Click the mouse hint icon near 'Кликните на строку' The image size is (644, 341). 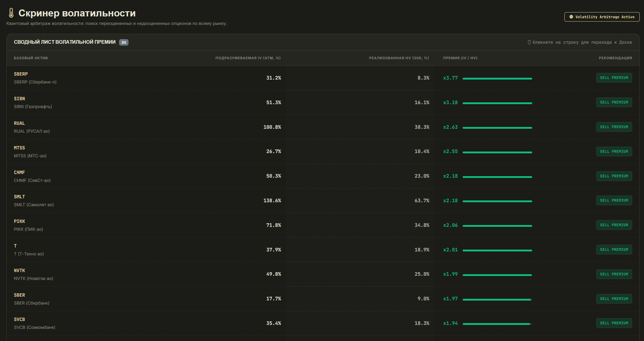(x=529, y=42)
